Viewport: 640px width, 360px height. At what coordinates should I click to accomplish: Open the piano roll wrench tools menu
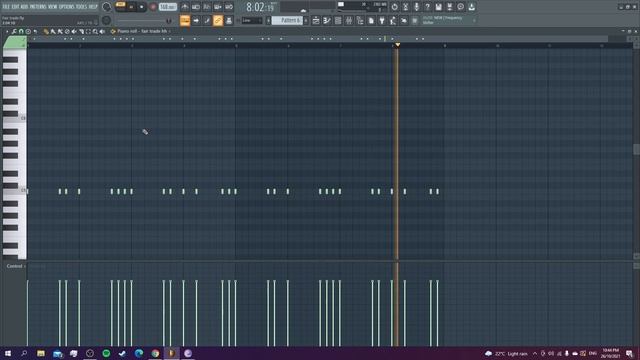[14, 31]
